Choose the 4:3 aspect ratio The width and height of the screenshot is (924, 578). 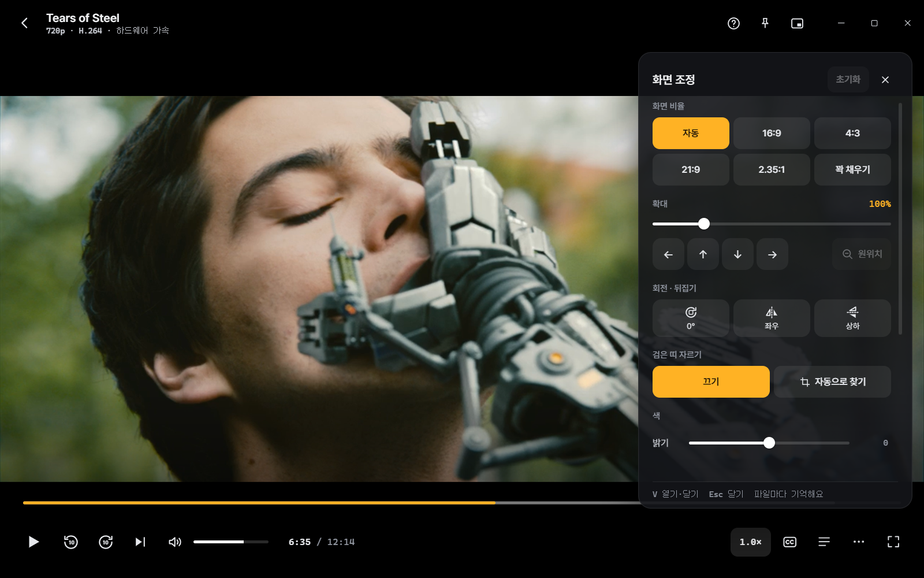pyautogui.click(x=852, y=133)
